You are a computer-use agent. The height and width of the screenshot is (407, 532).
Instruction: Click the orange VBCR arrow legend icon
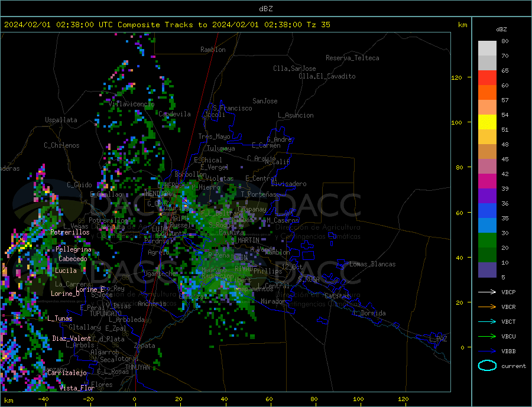(487, 307)
